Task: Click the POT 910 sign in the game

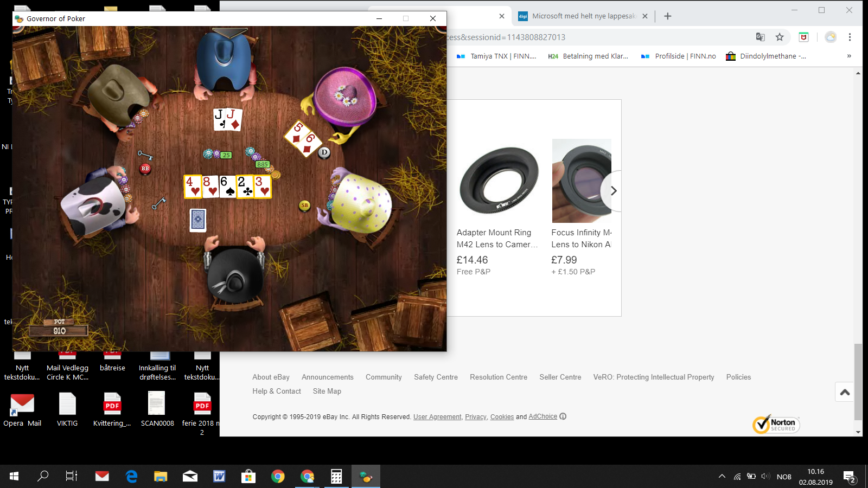Action: [59, 327]
